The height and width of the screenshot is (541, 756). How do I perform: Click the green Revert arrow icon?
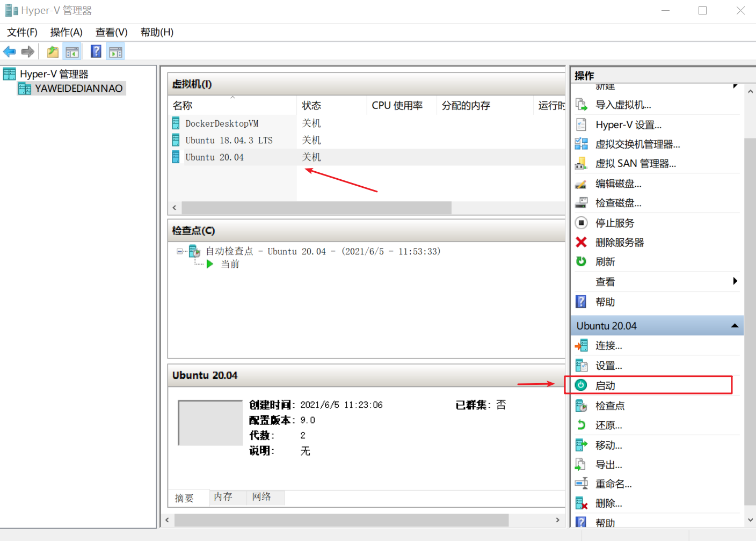(581, 425)
